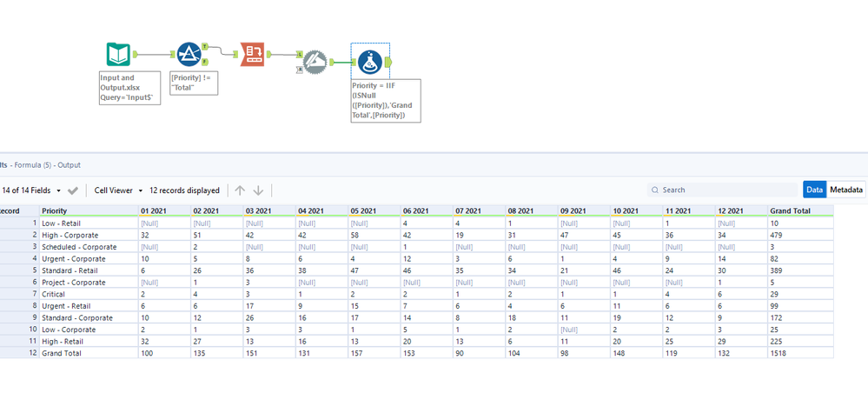The image size is (868, 400).
Task: Select the 225 High - Retail total cell
Action: point(800,341)
